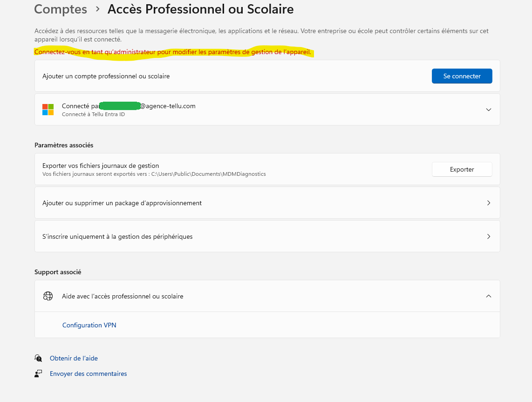Click the Paramètres associés heading

tap(64, 146)
